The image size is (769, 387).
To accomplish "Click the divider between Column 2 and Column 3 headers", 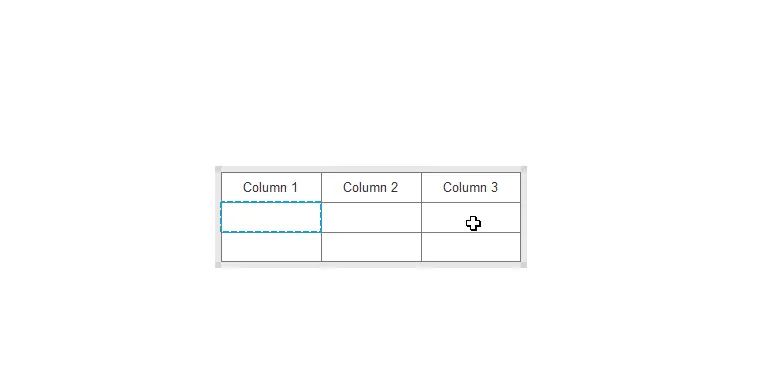I will coord(421,187).
